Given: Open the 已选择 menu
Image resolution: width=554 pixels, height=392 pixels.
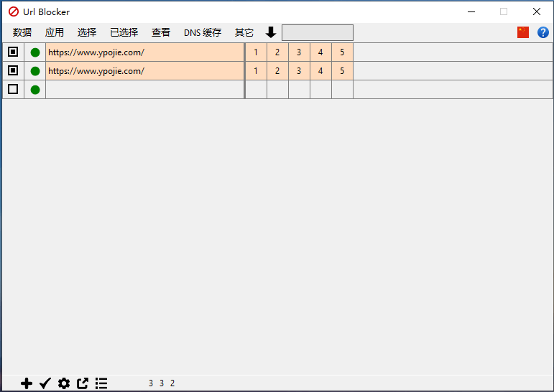Looking at the screenshot, I should coord(124,32).
